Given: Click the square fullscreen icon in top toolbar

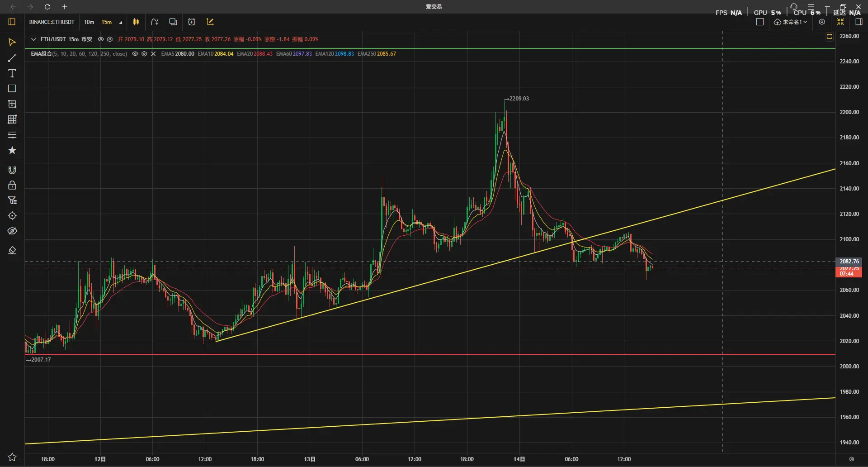Looking at the screenshot, I should (760, 22).
